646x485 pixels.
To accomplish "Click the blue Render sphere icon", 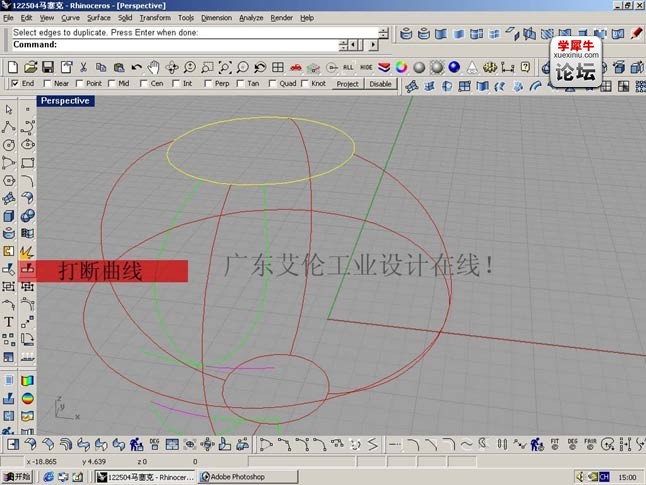I will coord(454,67).
